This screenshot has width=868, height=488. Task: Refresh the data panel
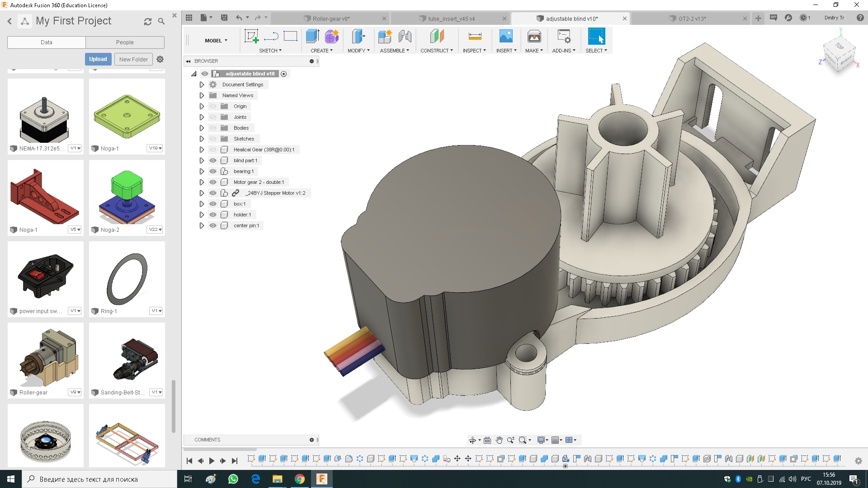coord(147,21)
